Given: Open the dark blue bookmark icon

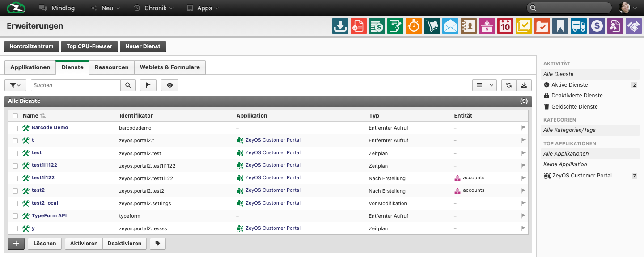Looking at the screenshot, I should point(560,26).
